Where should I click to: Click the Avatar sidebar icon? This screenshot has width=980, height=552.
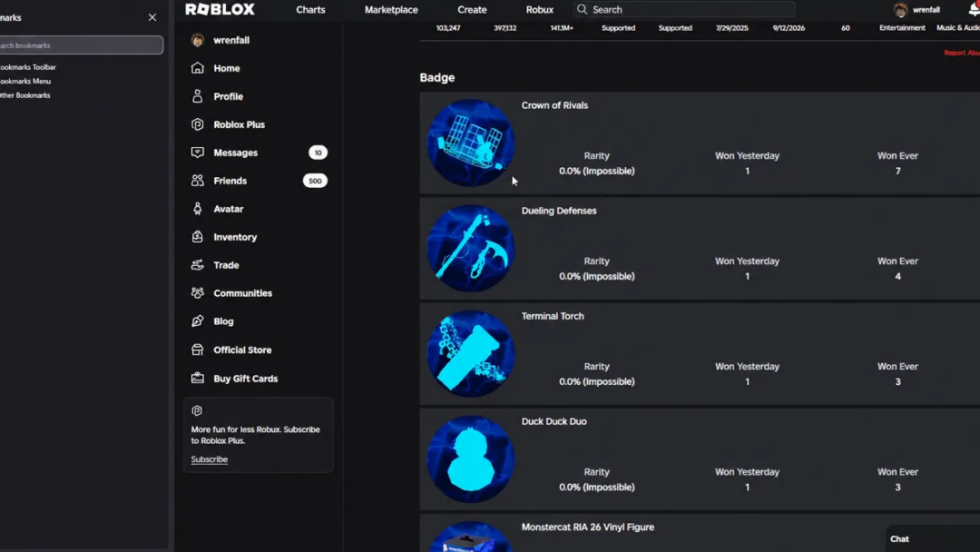198,208
